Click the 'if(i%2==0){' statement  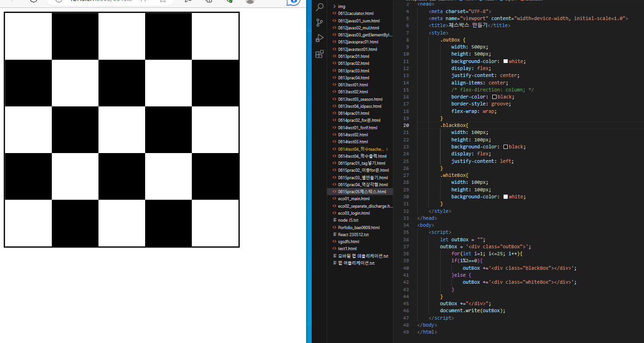[467, 260]
